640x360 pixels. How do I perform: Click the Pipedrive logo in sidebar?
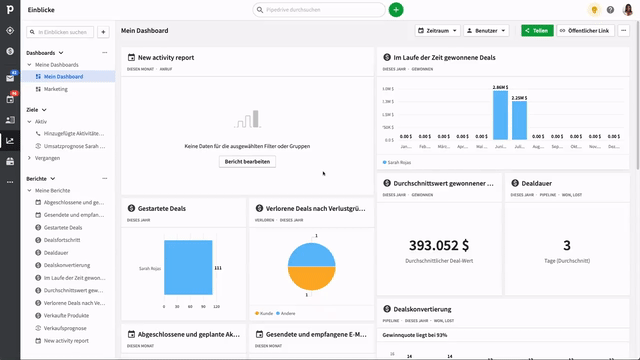tap(10, 9)
